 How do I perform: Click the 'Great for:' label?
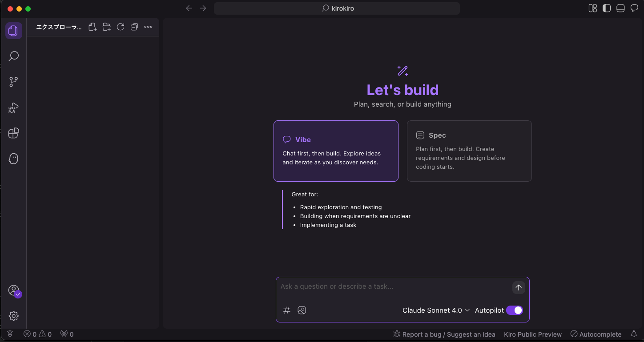pos(305,195)
